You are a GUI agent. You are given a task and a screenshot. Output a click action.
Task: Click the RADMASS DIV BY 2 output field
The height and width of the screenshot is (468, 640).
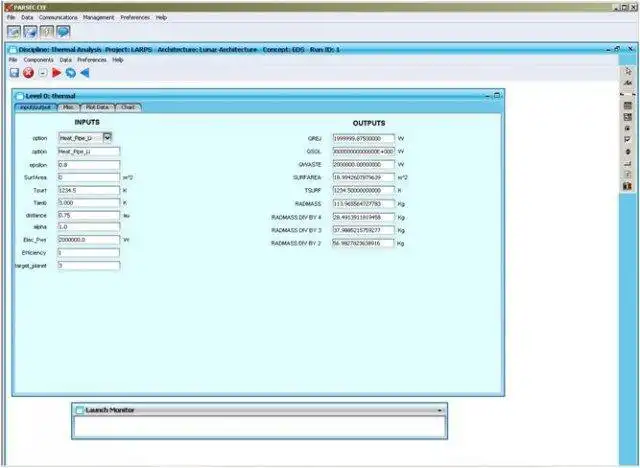pyautogui.click(x=364, y=243)
